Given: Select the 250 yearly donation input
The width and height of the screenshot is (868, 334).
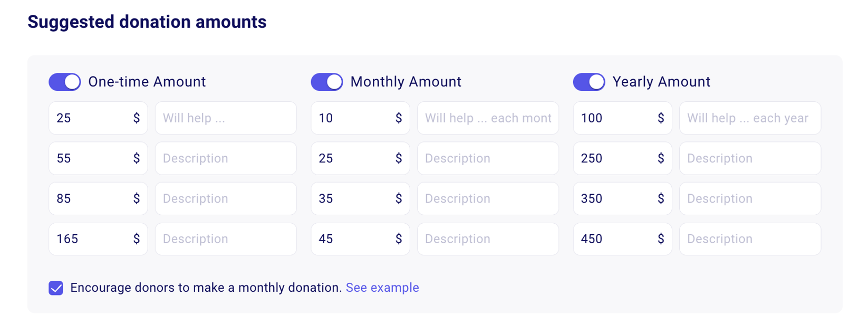Looking at the screenshot, I should 614,158.
